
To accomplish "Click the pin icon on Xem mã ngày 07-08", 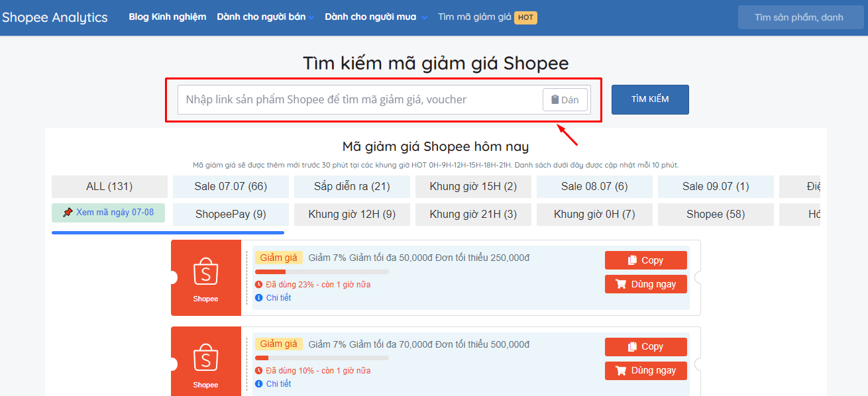I will [68, 213].
